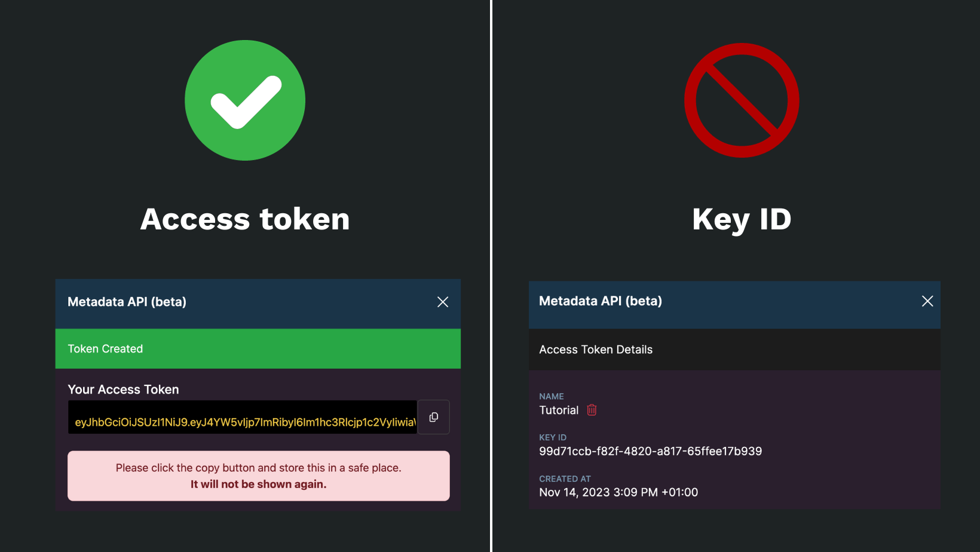Click the red trash icon beside Tutorial
This screenshot has height=552, width=980.
591,410
